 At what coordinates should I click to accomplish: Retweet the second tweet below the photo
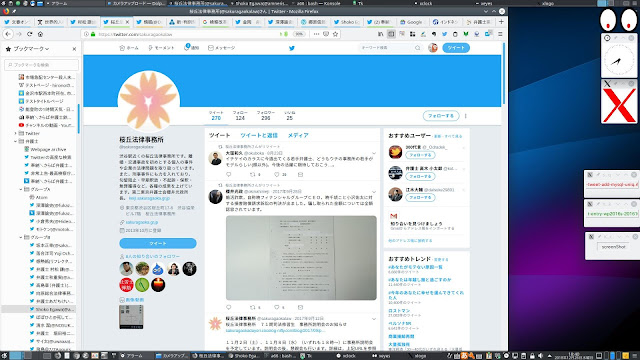[253, 307]
